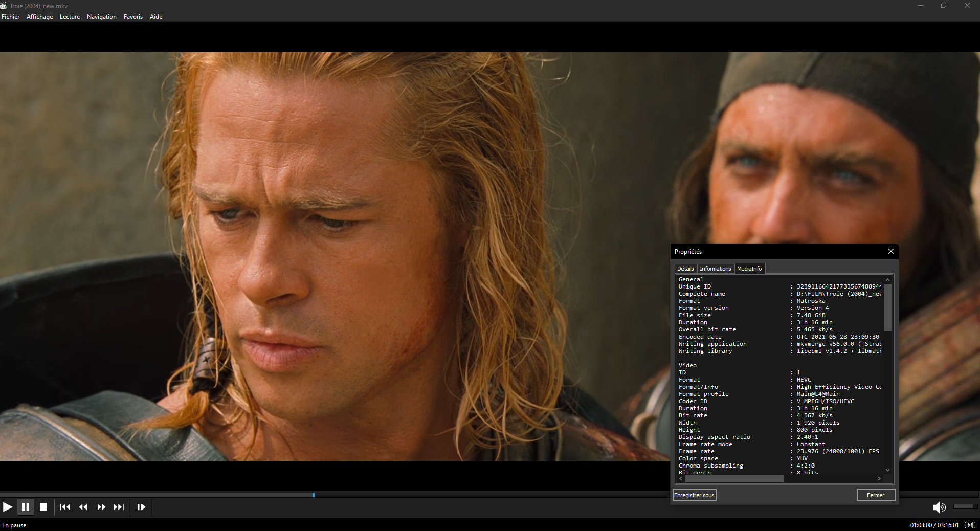
Task: Click the Fermer button
Action: 875,495
